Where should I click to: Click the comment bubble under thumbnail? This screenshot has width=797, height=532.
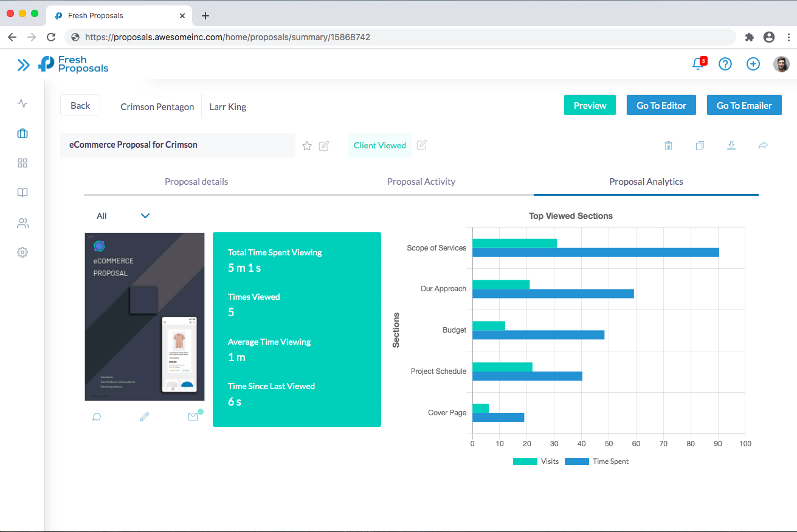coord(97,417)
